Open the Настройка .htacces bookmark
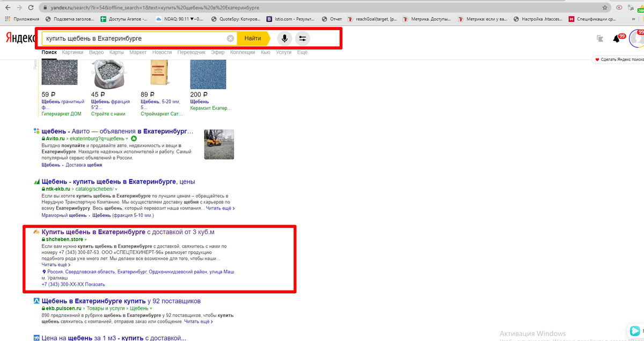Screen dimensions: 644x341 538,19
